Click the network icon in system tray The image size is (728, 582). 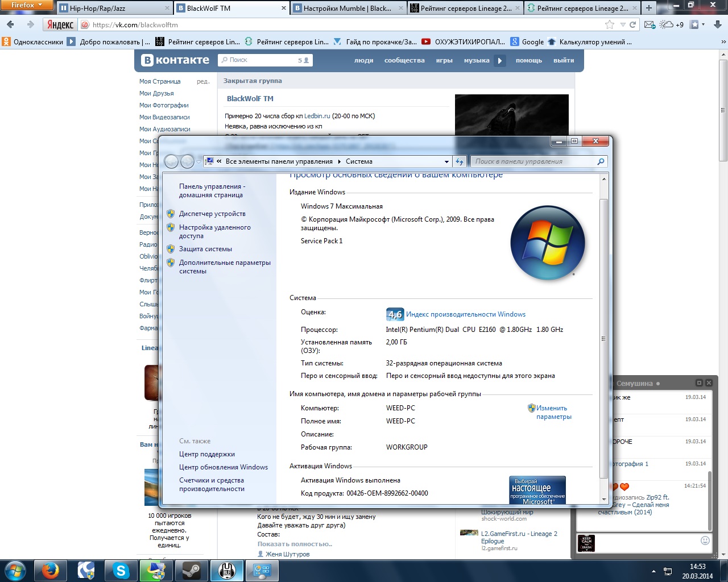(668, 571)
